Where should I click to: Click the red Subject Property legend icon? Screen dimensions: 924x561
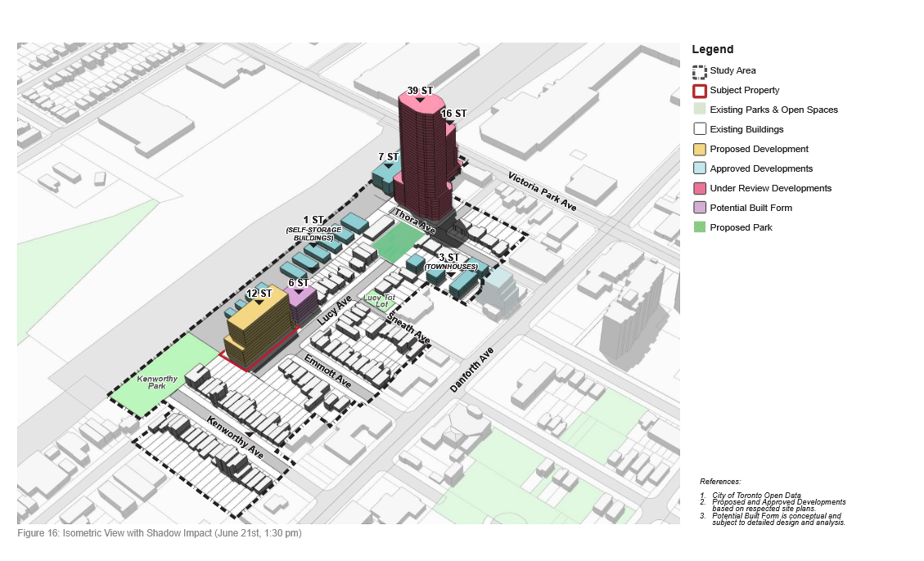pos(699,91)
